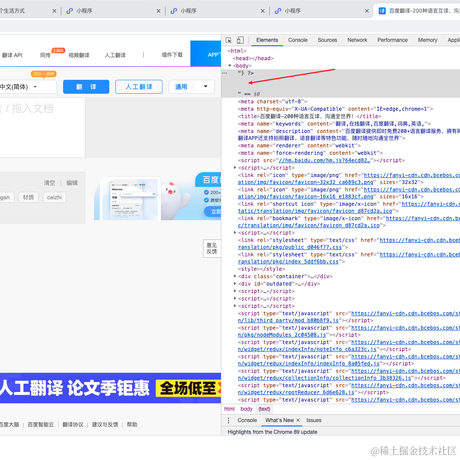Image resolution: width=460 pixels, height=460 pixels.
Task: Open 建议与反馈 footer link
Action: [105, 424]
